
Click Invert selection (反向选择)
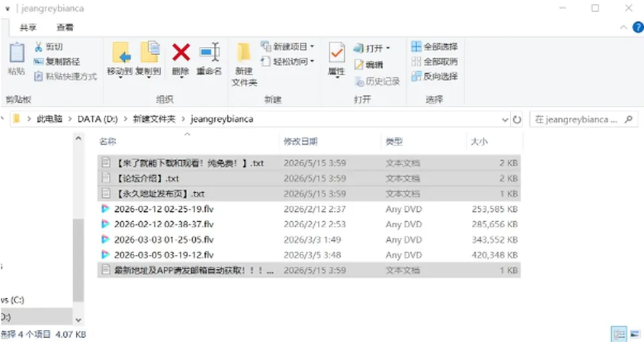[x=434, y=76]
